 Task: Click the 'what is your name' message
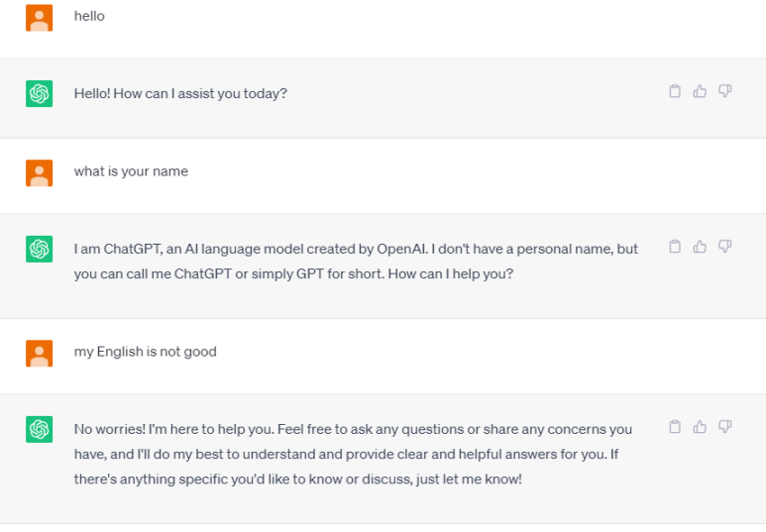tap(131, 171)
